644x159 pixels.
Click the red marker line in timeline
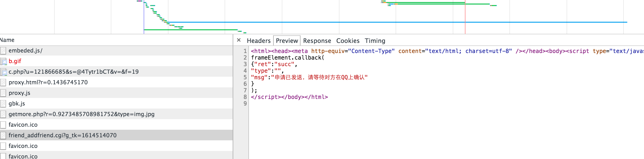click(x=465, y=17)
